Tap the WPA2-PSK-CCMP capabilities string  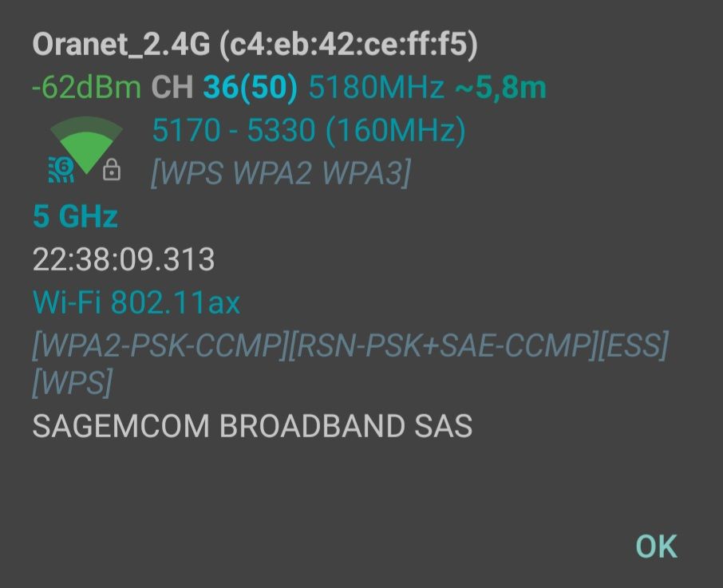(161, 345)
